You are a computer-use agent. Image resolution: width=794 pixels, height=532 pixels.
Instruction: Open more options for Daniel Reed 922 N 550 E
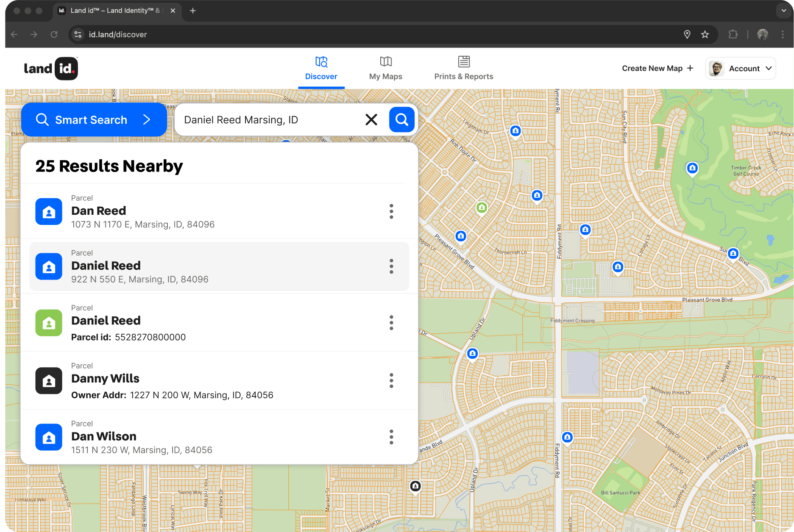tap(391, 266)
